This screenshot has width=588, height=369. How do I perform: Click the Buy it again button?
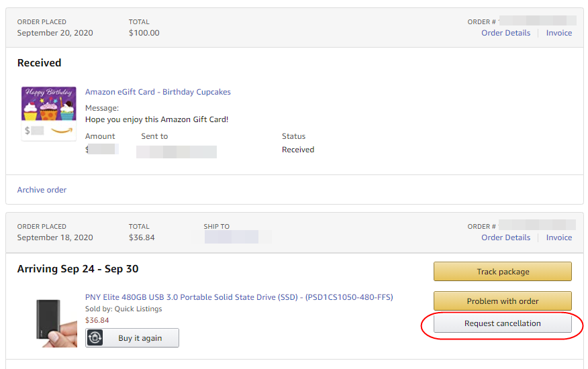132,338
